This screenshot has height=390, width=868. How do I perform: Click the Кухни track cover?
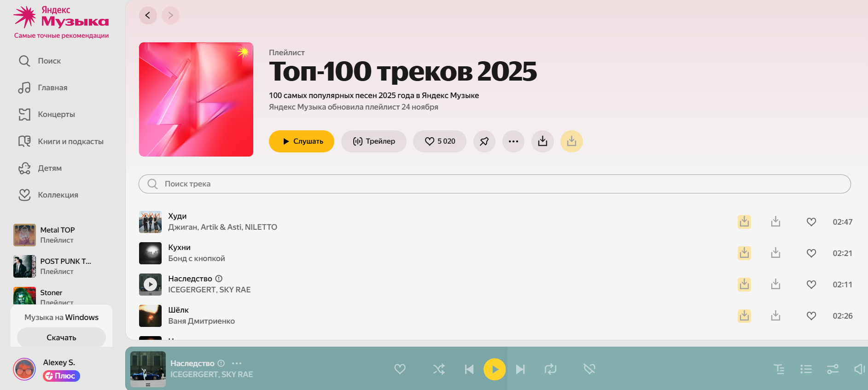(150, 253)
